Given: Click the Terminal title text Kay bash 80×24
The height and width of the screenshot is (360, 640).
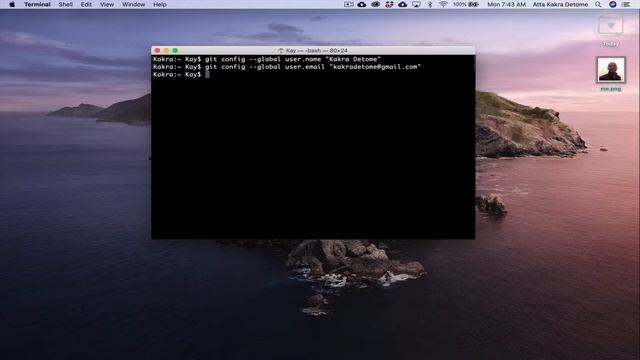Looking at the screenshot, I should point(317,51).
